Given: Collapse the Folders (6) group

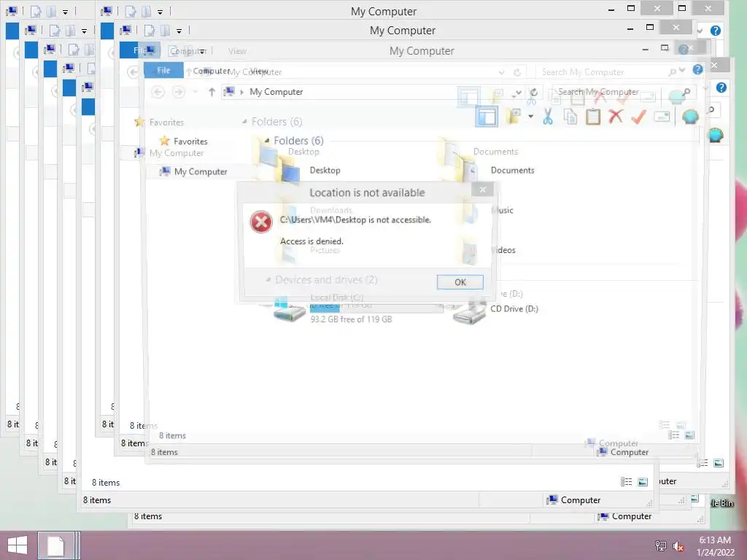Looking at the screenshot, I should [267, 141].
